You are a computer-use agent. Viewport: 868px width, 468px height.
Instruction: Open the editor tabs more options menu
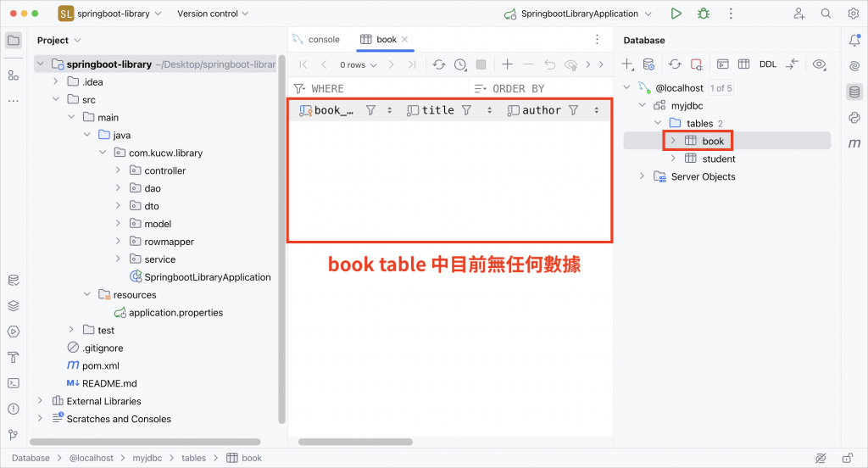(597, 39)
